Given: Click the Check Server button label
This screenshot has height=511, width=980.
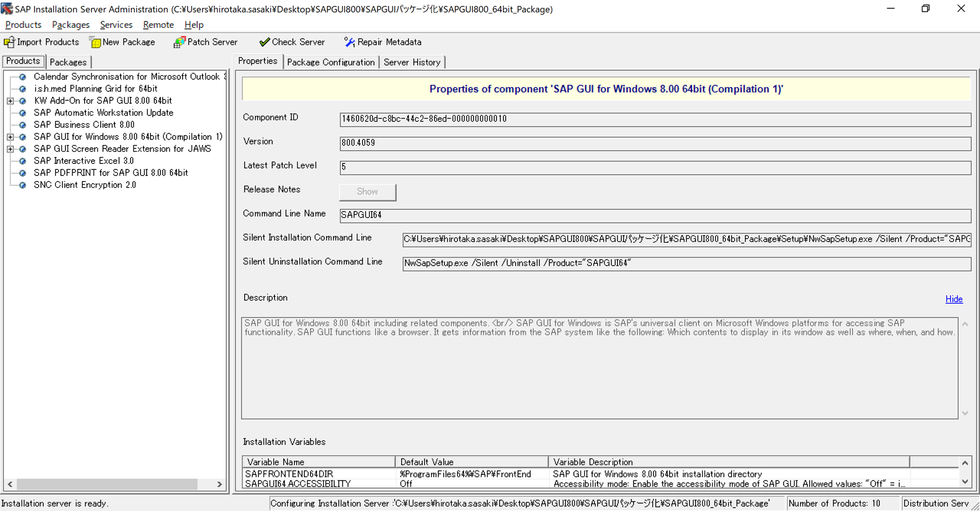Looking at the screenshot, I should coord(298,42).
